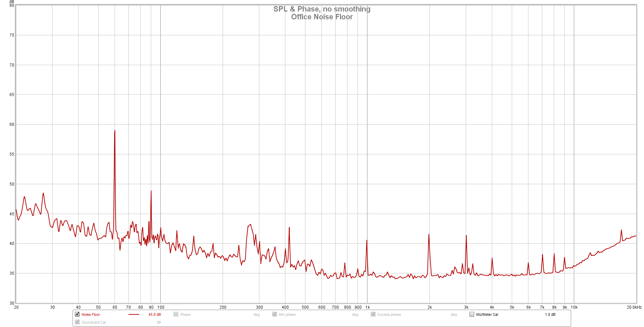Click the 20.0kHz axis end label
Screen dimensions: 644x327
634,307
